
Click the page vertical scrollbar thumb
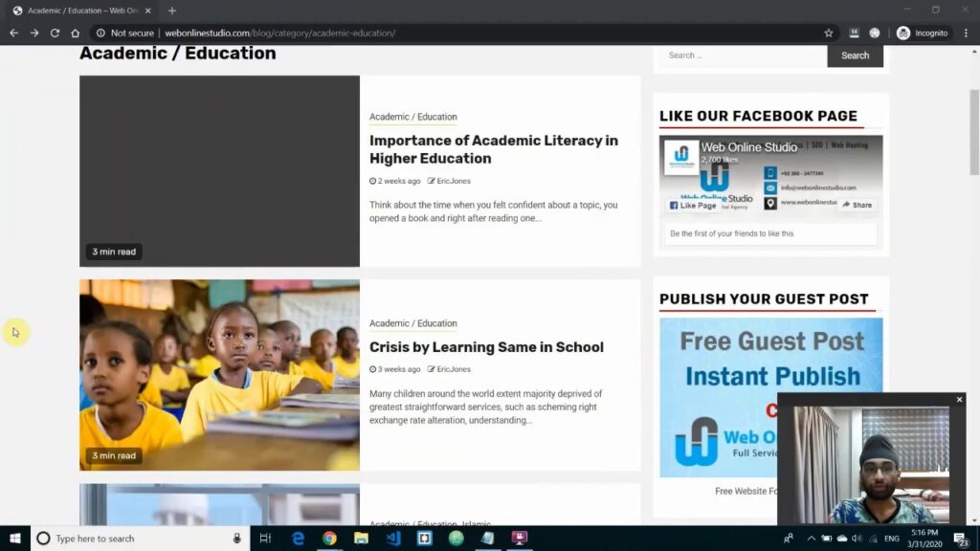coord(973,132)
